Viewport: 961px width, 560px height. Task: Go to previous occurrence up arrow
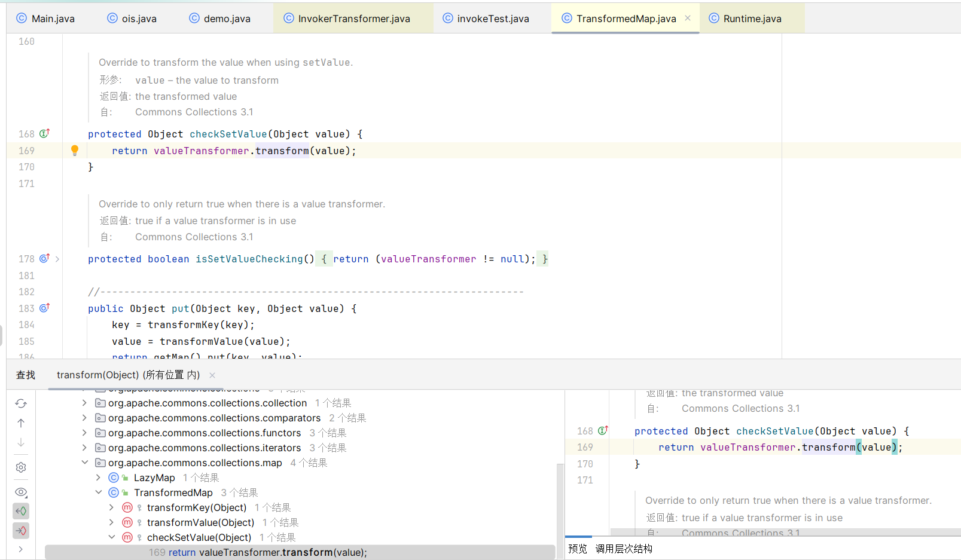click(21, 423)
